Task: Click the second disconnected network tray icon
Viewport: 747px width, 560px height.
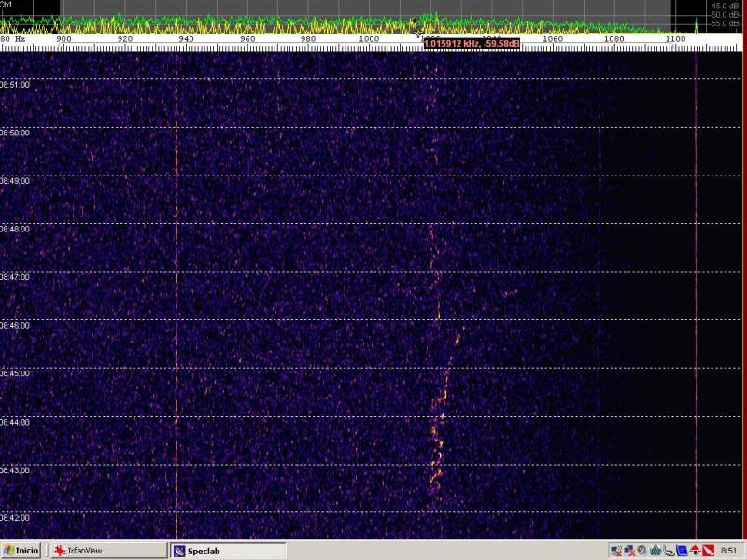Action: 629,551
